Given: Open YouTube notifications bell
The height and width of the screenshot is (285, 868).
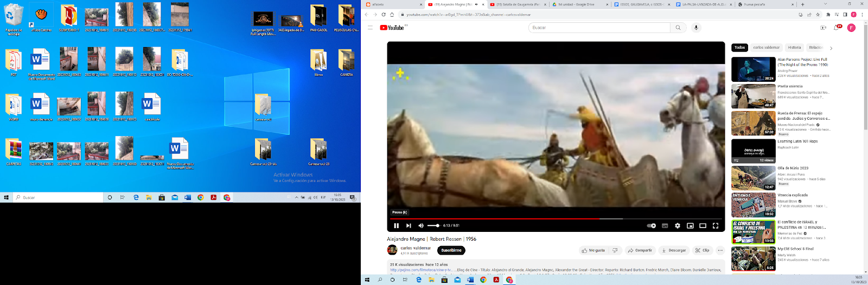Looking at the screenshot, I should 837,28.
